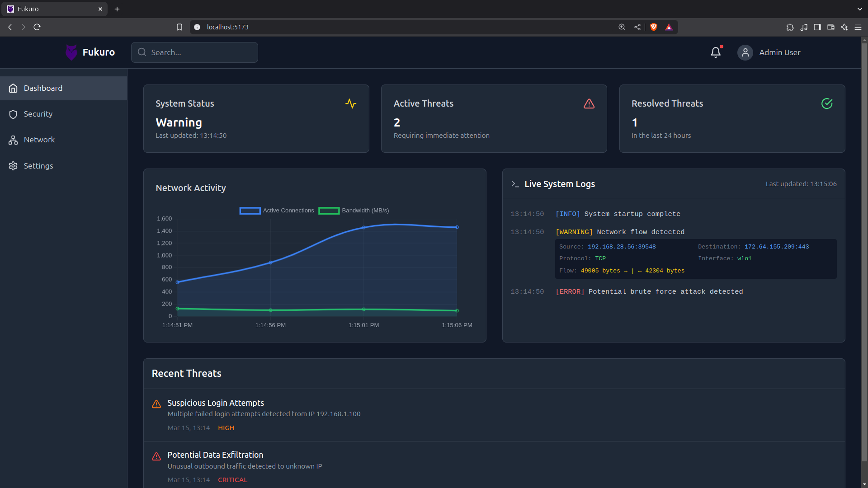
Task: Open the browser hamburger main menu
Action: click(858, 27)
